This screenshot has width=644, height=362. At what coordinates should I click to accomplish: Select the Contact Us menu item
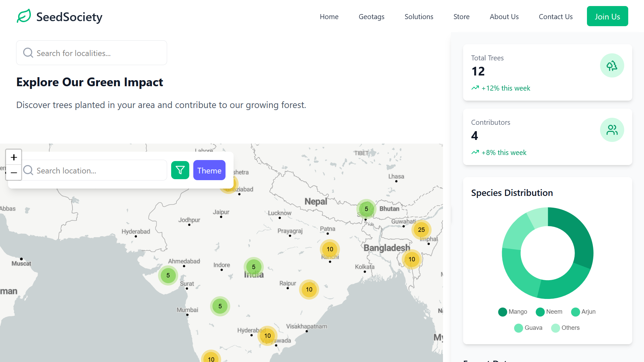pos(555,16)
